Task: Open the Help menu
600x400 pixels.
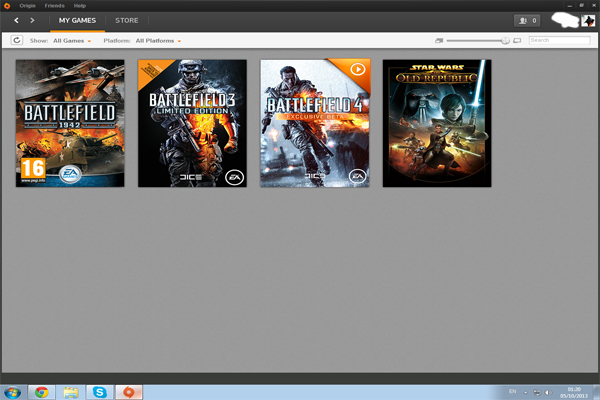Action: click(80, 6)
